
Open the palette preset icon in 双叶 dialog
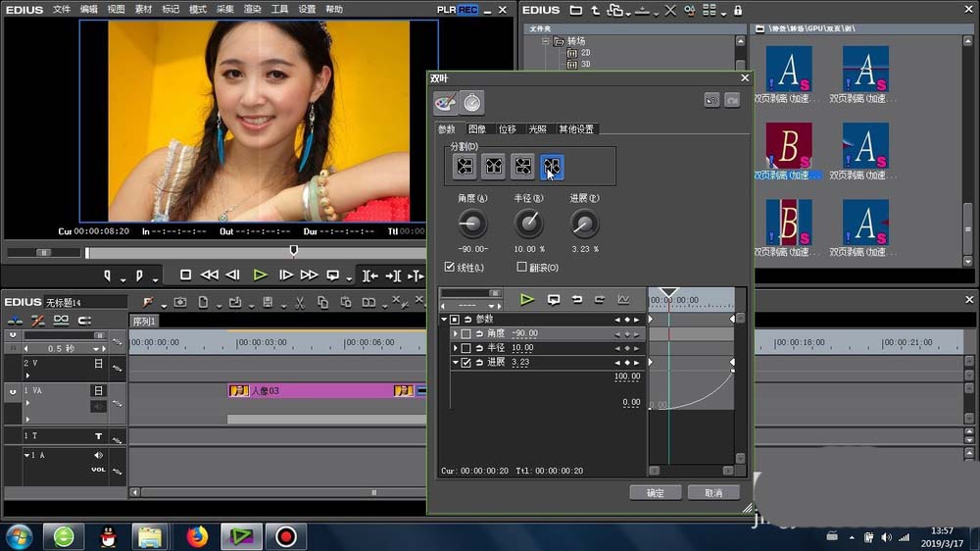click(x=446, y=103)
